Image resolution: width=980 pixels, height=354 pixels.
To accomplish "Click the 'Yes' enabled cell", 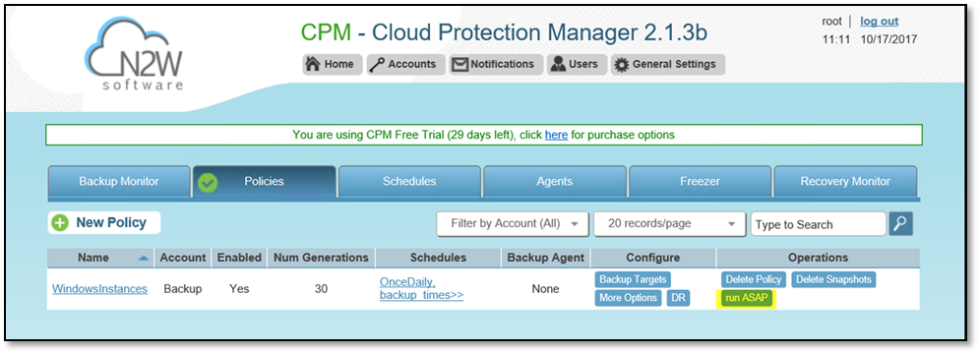I will [239, 289].
